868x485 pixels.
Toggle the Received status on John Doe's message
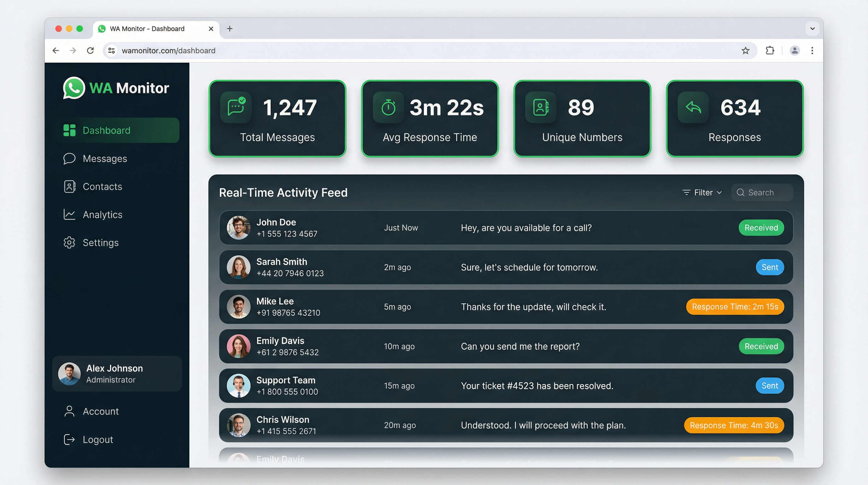tap(761, 228)
